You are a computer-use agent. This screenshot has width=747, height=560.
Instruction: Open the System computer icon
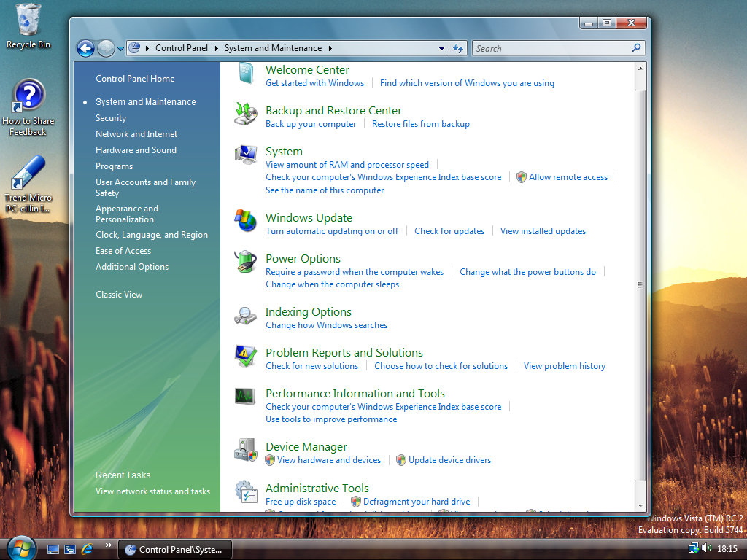246,155
